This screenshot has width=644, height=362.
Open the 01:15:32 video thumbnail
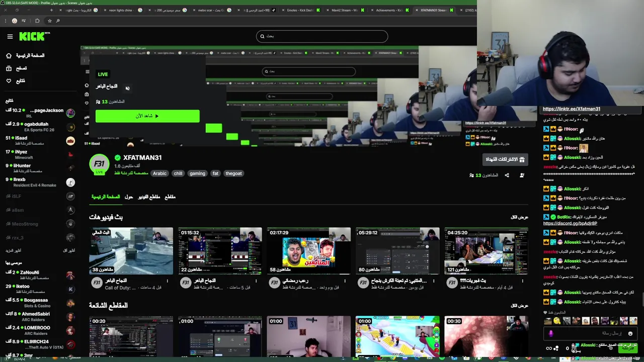[220, 251]
